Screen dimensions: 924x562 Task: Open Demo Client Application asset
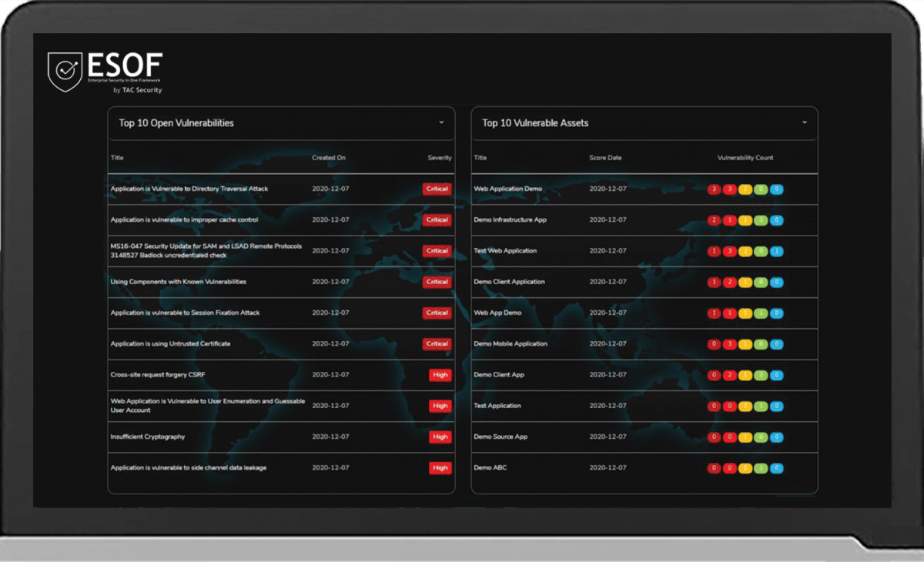tap(509, 282)
